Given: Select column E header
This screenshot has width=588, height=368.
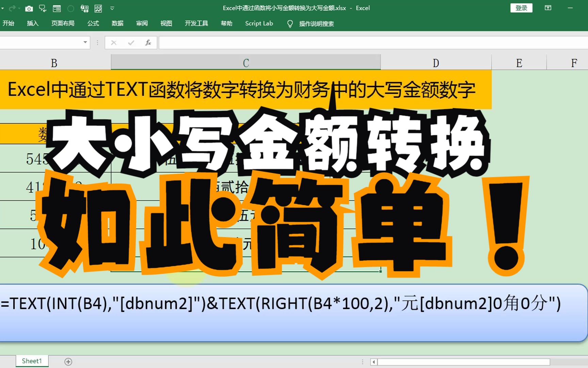Looking at the screenshot, I should pyautogui.click(x=519, y=63).
